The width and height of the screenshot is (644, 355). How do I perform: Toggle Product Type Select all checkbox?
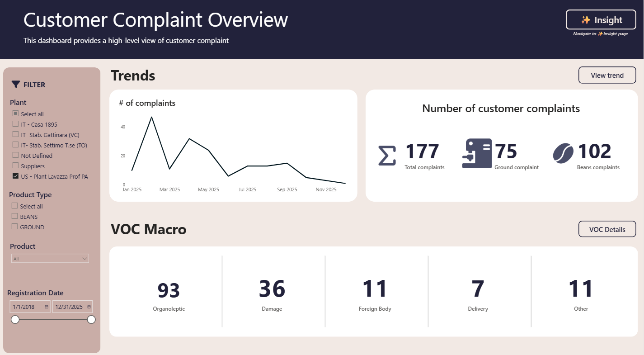point(14,206)
